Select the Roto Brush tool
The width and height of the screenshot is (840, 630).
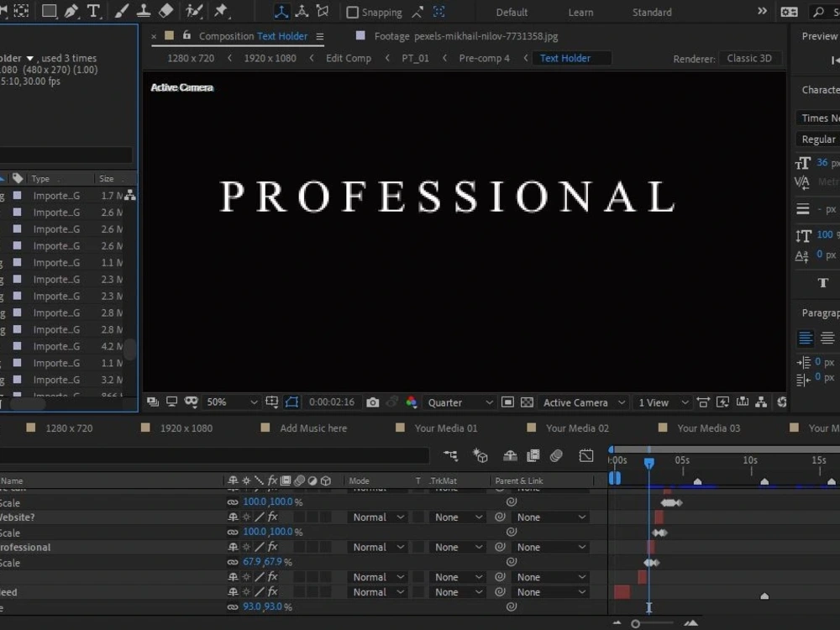coord(193,11)
